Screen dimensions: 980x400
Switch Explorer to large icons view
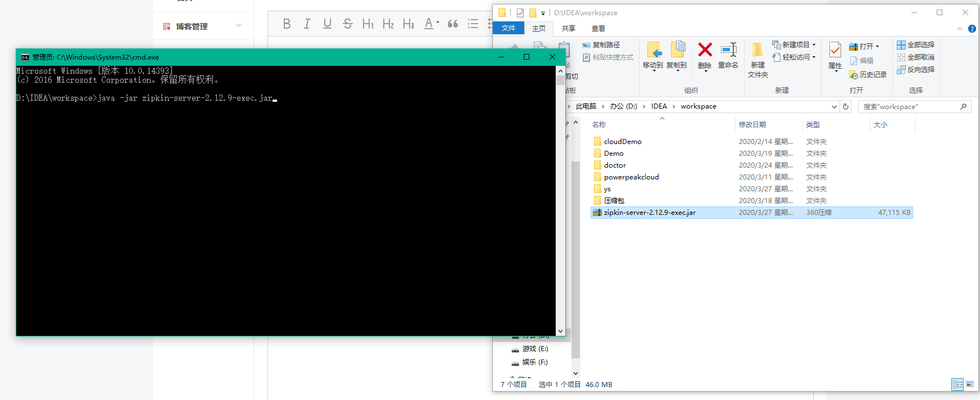point(970,384)
